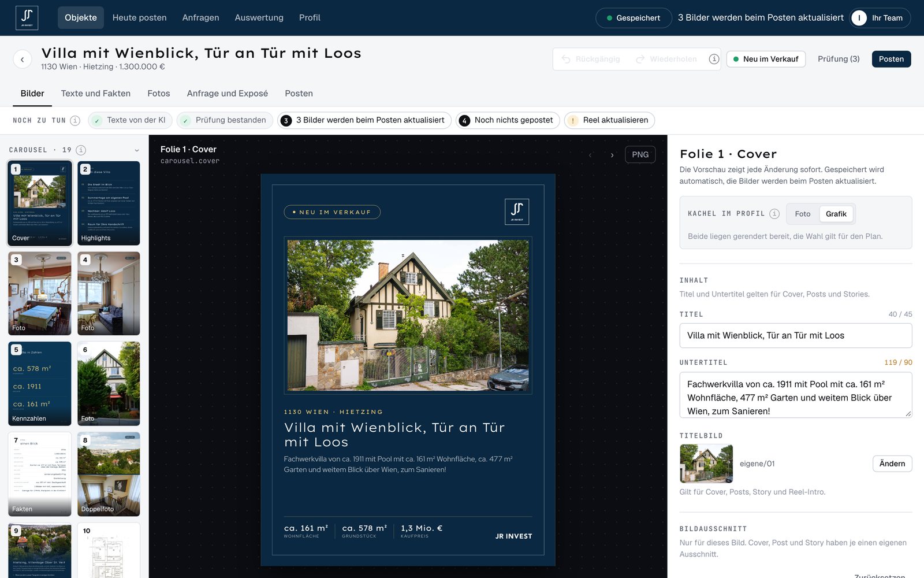Screen dimensions: 924x578
Task: Click the dark Posten button
Action: (x=891, y=59)
